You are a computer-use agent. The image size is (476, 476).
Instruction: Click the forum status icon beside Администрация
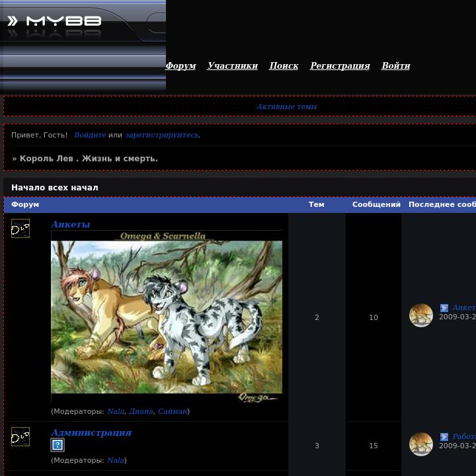20,436
